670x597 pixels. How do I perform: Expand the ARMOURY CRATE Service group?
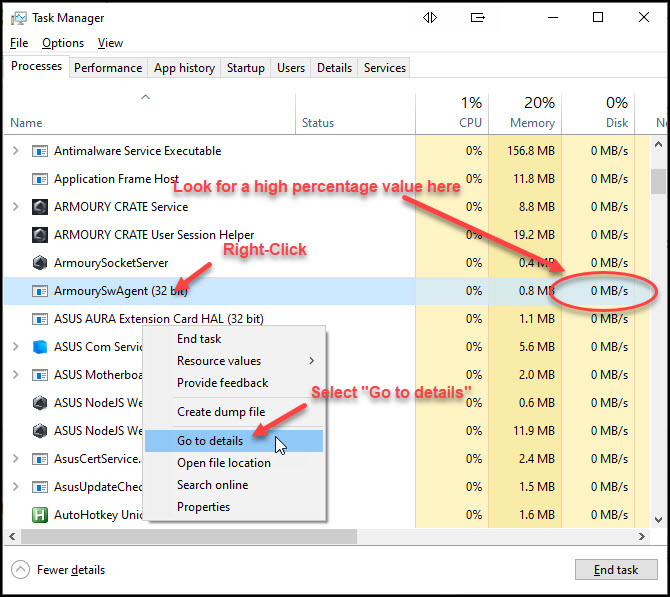point(15,207)
